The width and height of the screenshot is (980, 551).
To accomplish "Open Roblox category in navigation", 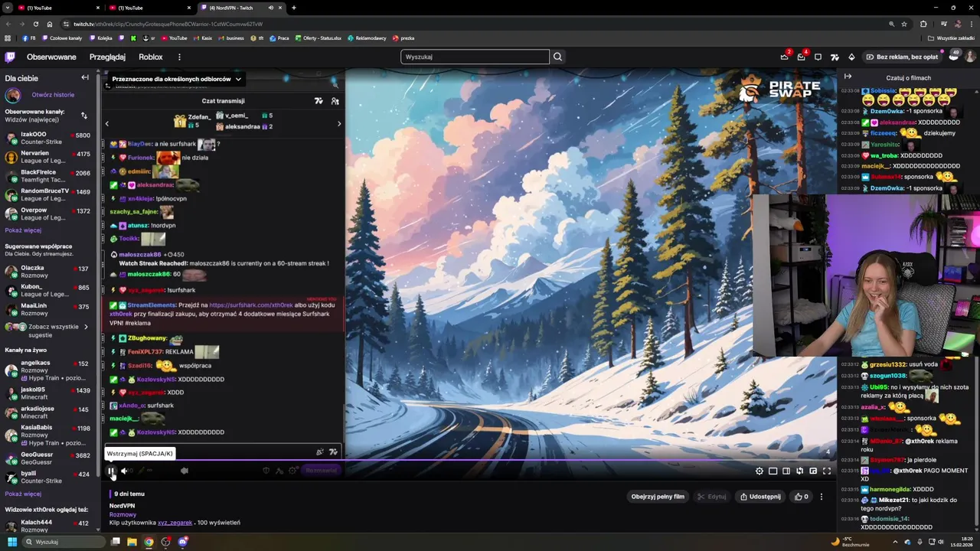I will pos(151,57).
